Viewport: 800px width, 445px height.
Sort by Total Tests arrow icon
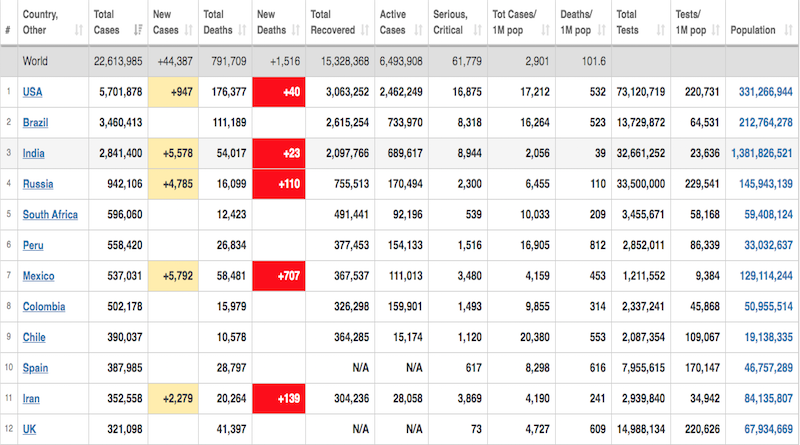(661, 30)
